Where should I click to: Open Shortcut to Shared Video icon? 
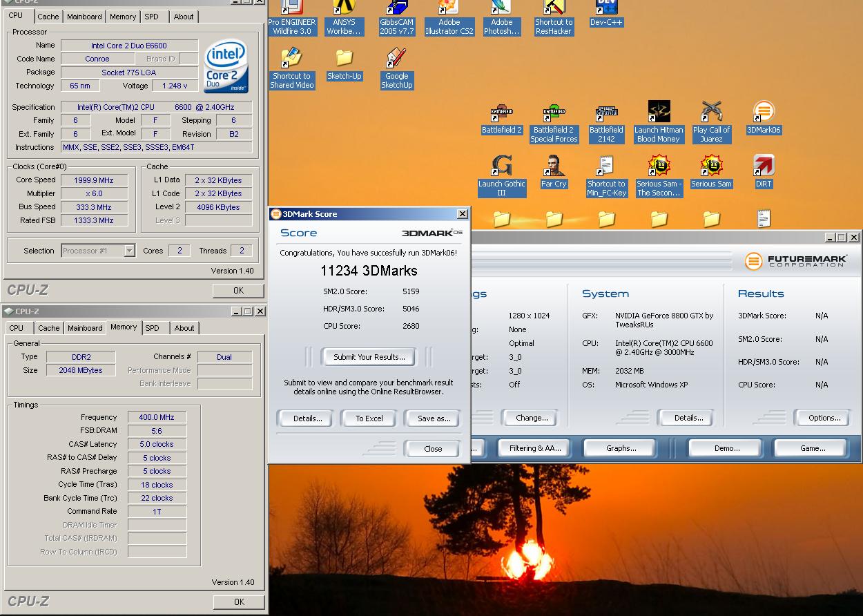pos(292,68)
